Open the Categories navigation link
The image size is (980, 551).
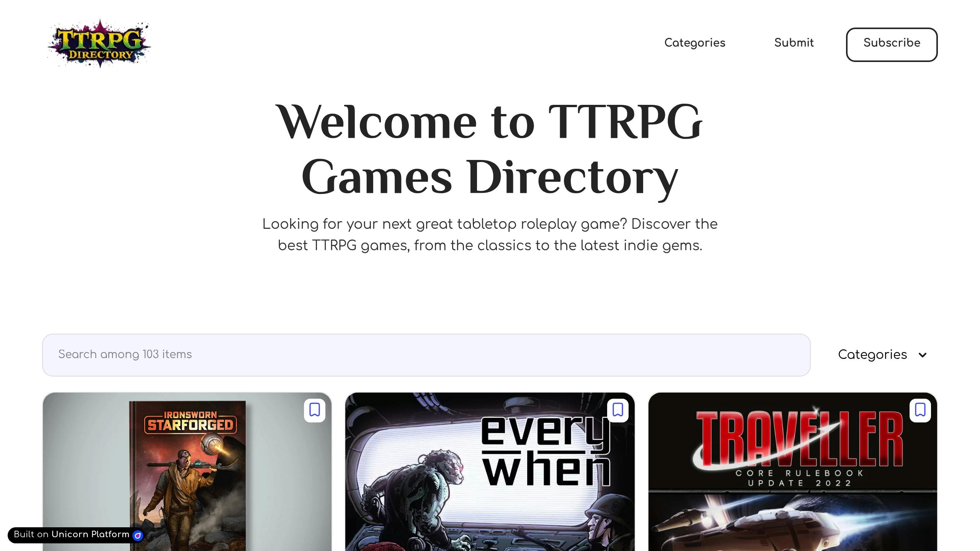[695, 43]
